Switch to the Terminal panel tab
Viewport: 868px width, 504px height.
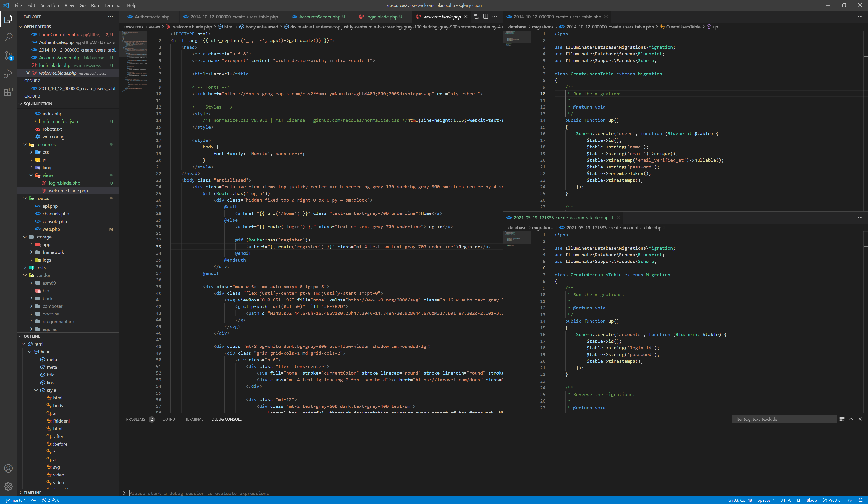point(194,419)
